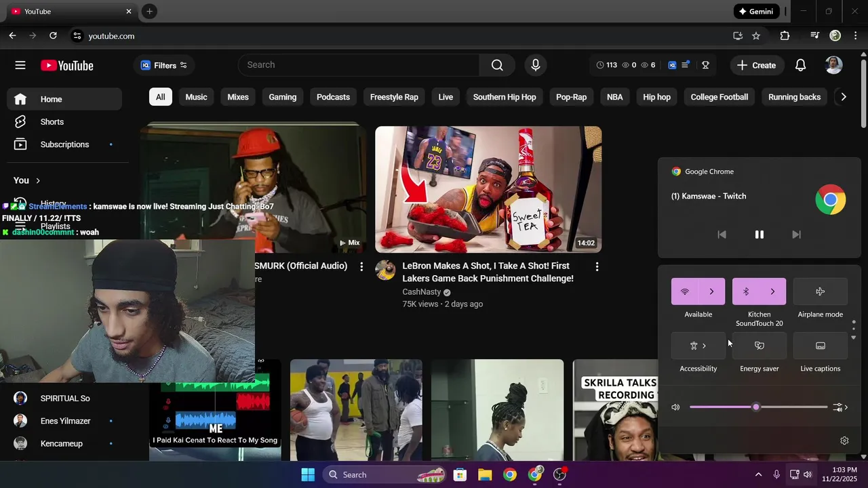Toggle Wi-Fi in Quick Settings

point(685,291)
